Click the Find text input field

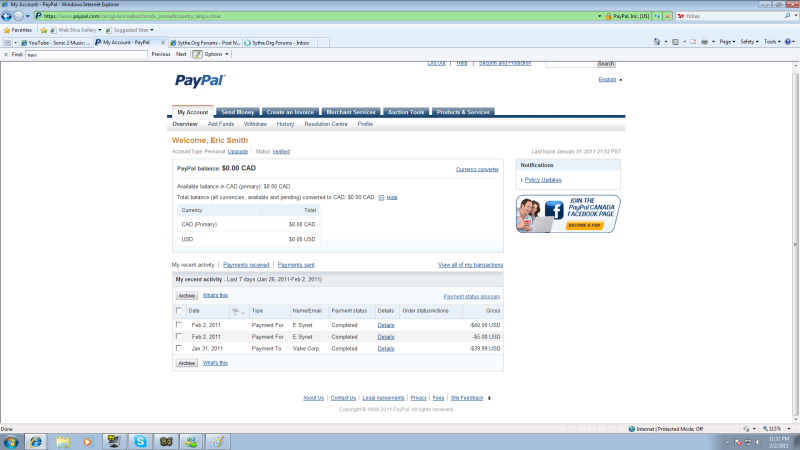click(x=86, y=55)
